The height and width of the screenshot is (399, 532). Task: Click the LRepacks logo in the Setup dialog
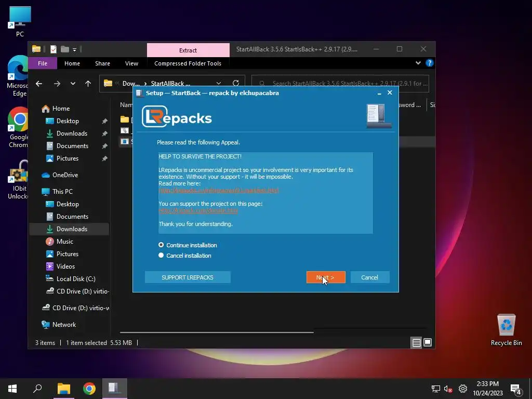click(177, 117)
